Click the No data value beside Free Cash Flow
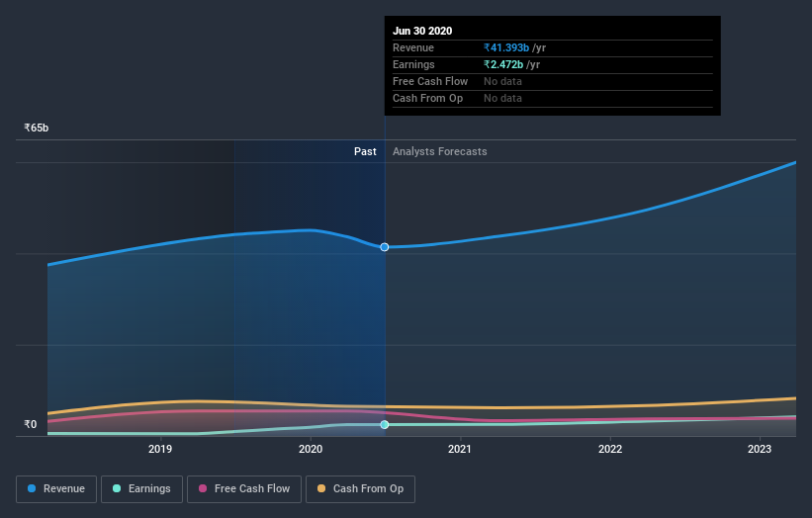 click(502, 81)
